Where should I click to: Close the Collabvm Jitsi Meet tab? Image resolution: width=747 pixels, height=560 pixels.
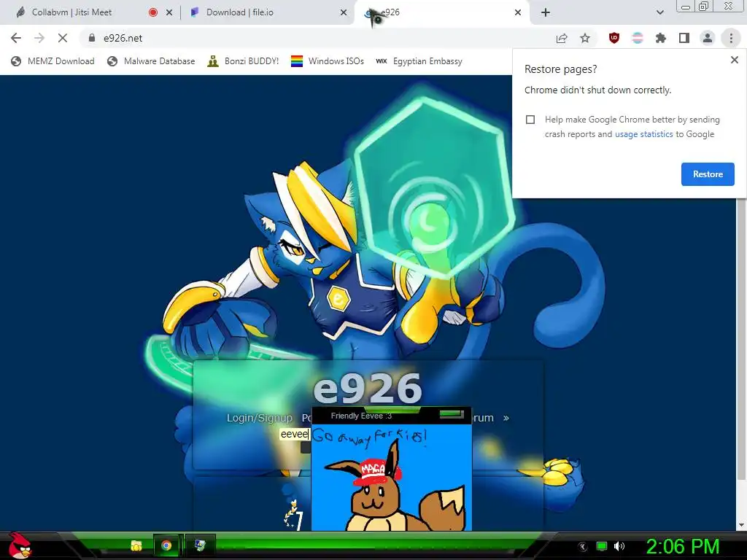pos(169,13)
